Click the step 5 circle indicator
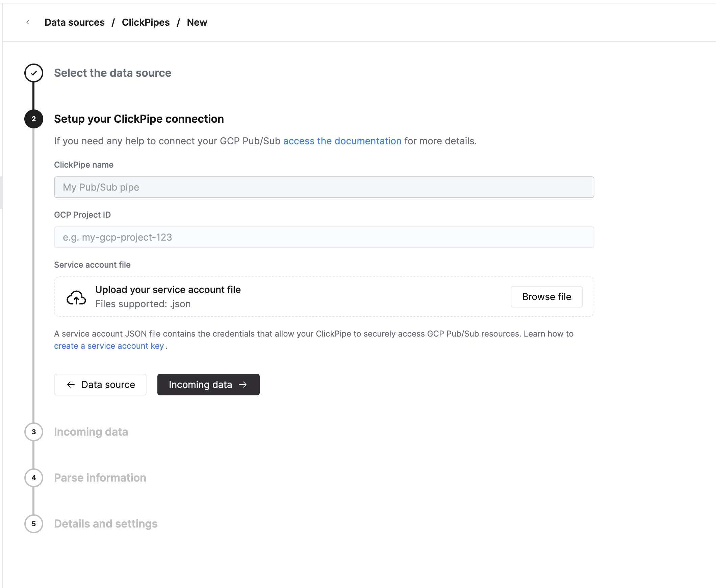Screen dimensions: 716x588 click(33, 524)
